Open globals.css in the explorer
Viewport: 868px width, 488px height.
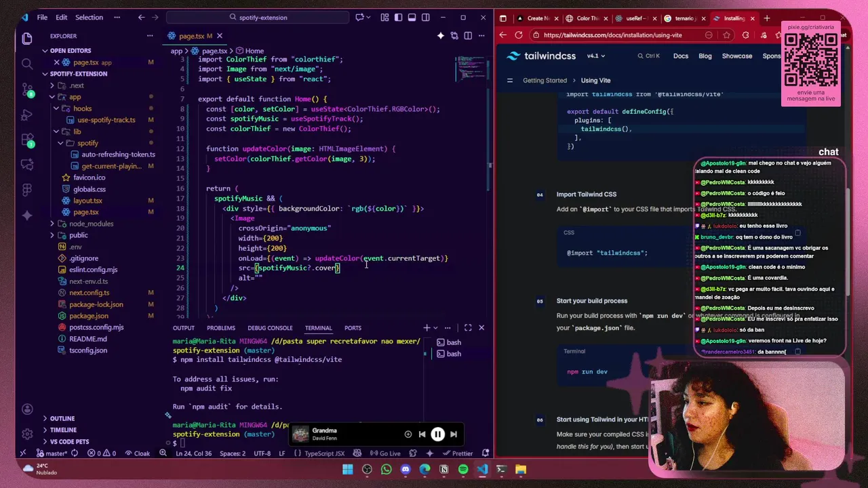[x=89, y=189]
